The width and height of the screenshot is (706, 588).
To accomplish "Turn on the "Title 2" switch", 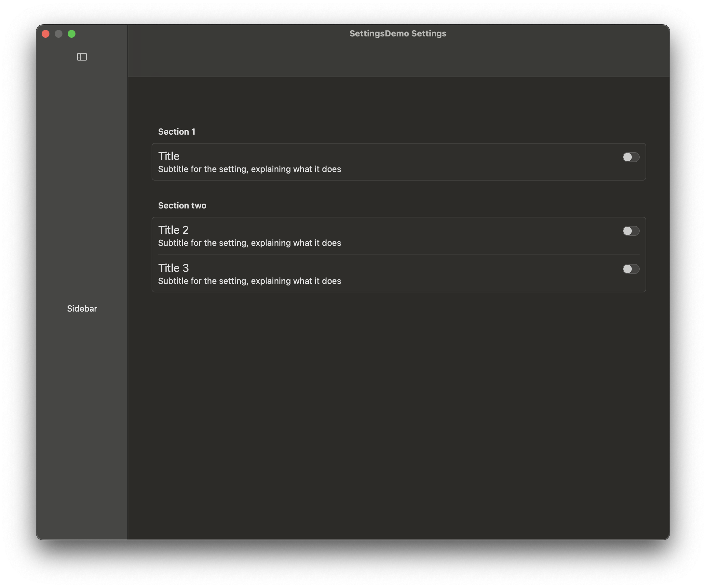I will [631, 231].
